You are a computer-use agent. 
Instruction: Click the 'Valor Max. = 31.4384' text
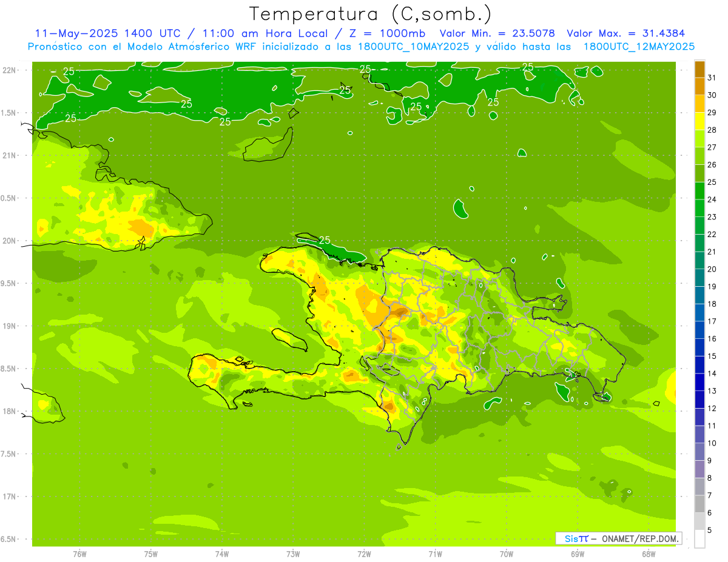(626, 33)
